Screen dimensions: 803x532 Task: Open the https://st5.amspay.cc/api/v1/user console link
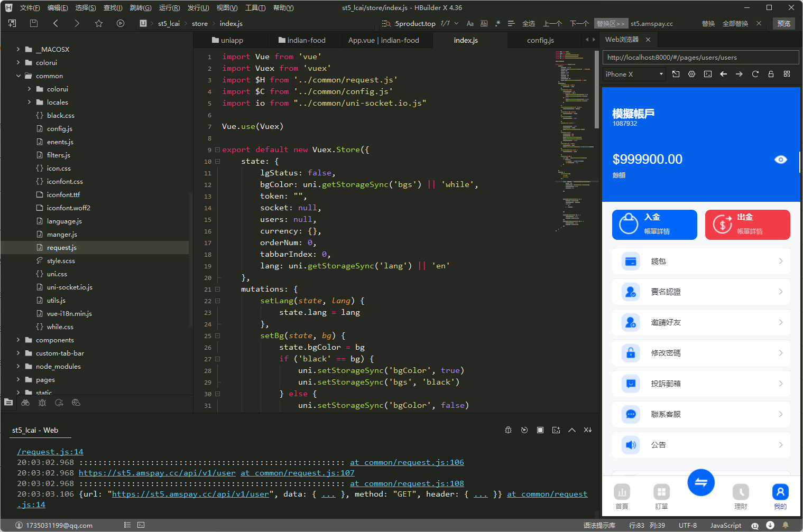point(157,473)
